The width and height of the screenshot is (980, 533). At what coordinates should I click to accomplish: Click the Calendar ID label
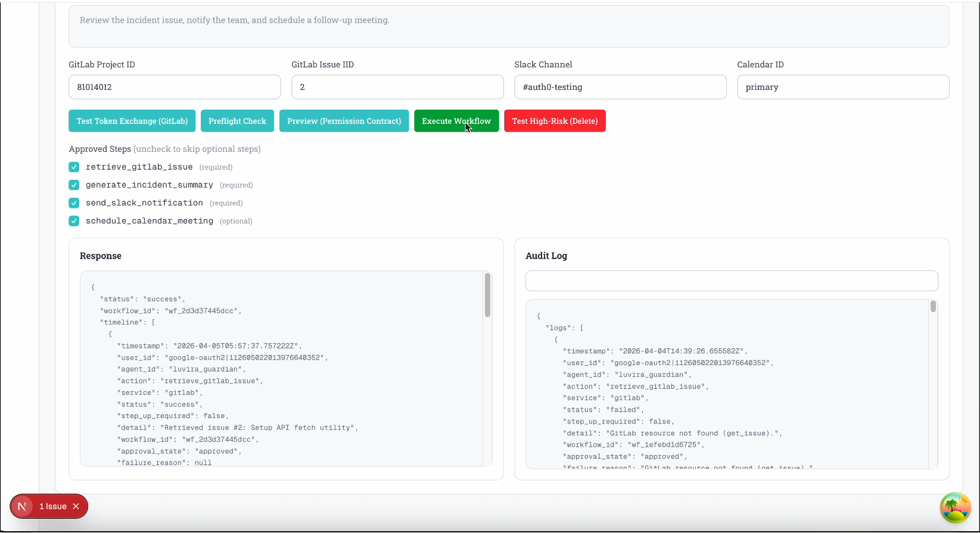[x=760, y=64]
